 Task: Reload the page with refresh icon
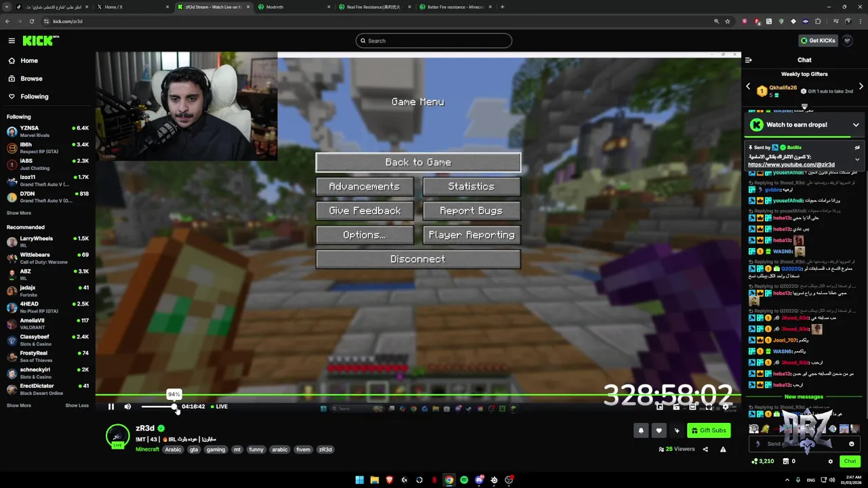click(31, 21)
